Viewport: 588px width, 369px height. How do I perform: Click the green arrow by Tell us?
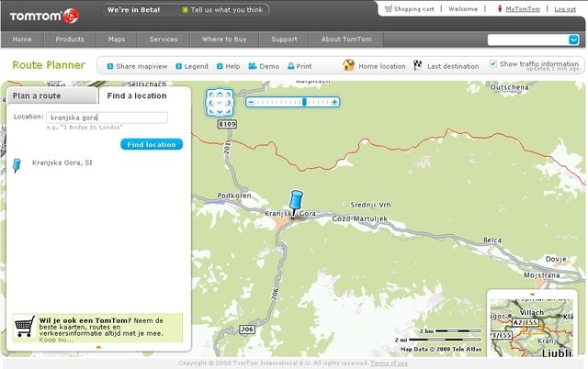point(185,10)
